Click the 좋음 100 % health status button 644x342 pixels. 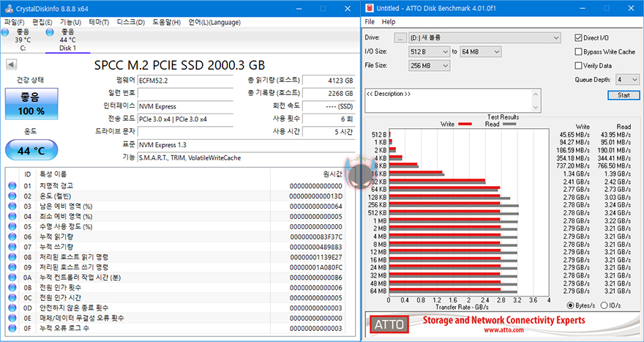click(x=31, y=103)
